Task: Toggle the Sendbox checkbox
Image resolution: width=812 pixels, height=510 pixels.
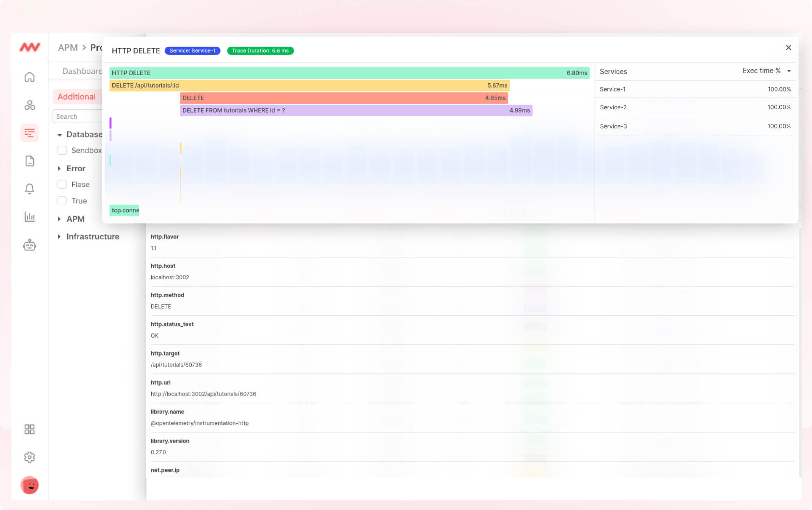Action: [62, 150]
